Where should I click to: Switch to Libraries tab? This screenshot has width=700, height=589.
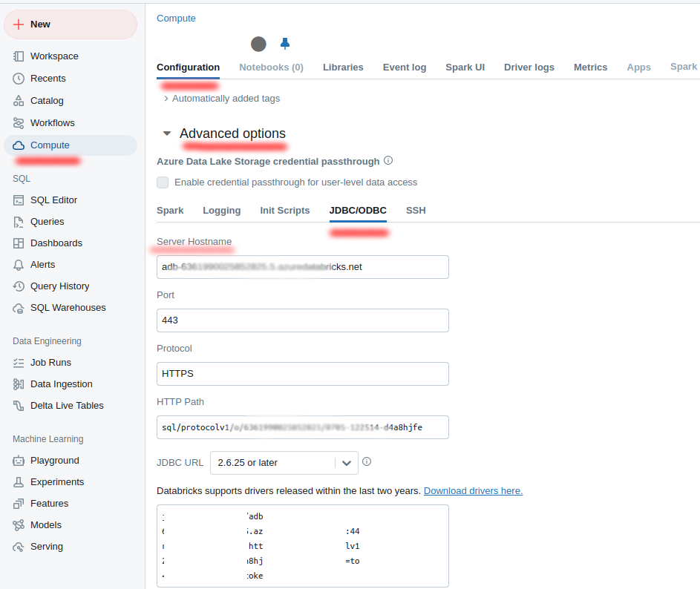click(343, 68)
